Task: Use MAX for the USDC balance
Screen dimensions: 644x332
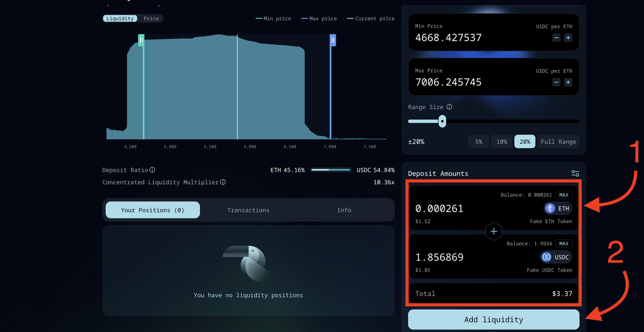Action: [564, 243]
